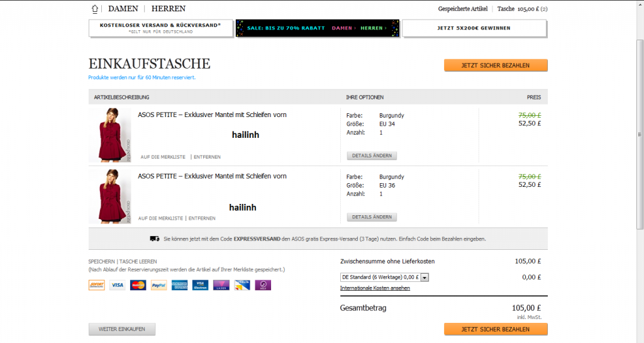The width and height of the screenshot is (644, 343).
Task: Click the Delta card payment icon
Action: [242, 285]
